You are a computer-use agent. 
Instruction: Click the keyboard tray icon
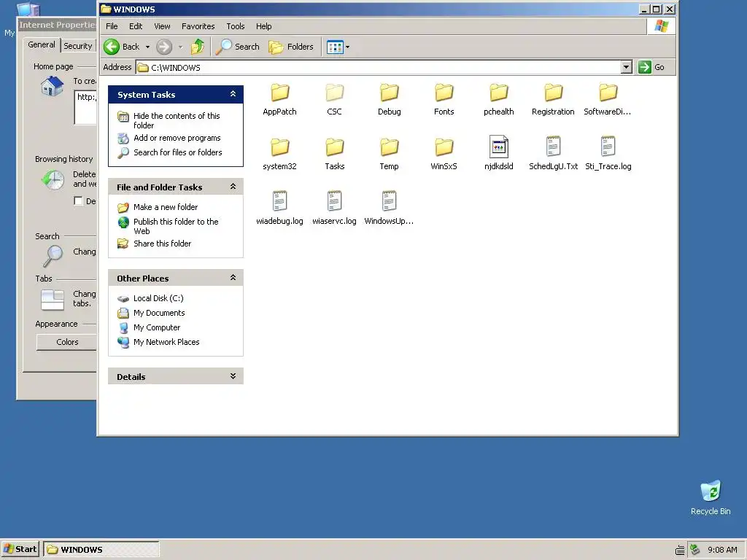click(680, 550)
